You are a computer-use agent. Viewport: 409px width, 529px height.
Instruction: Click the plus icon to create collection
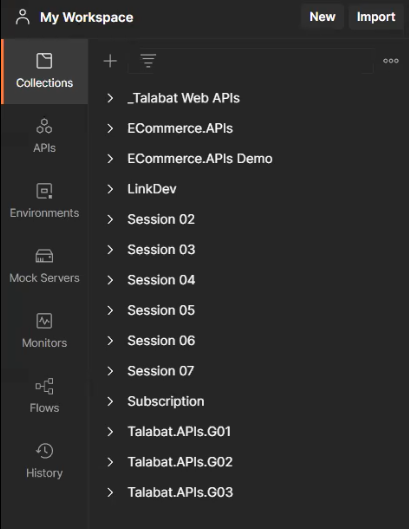(110, 61)
